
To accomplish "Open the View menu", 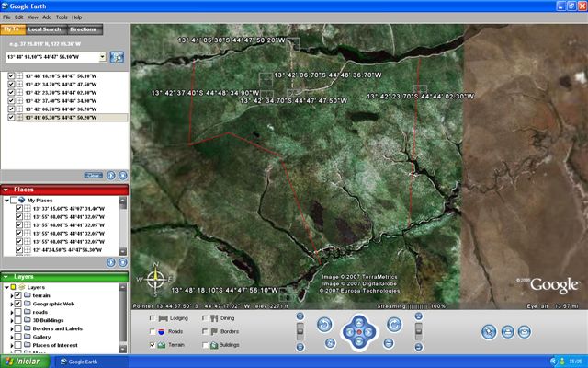I will [33, 17].
